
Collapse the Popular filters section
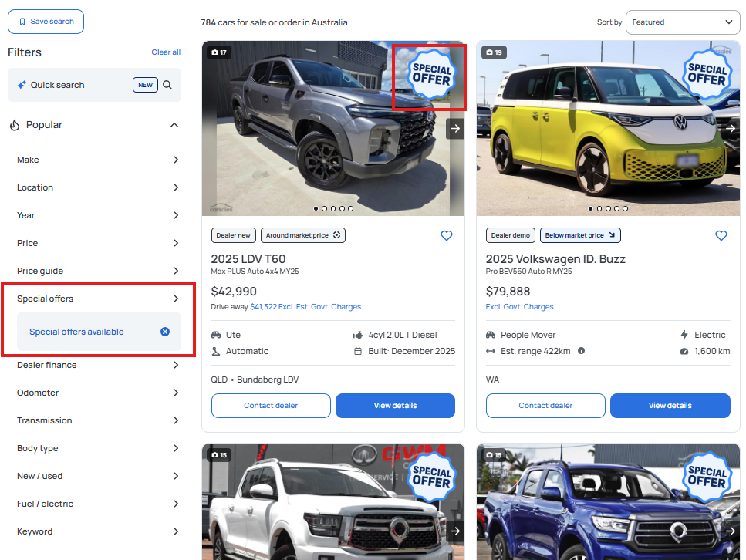[174, 125]
